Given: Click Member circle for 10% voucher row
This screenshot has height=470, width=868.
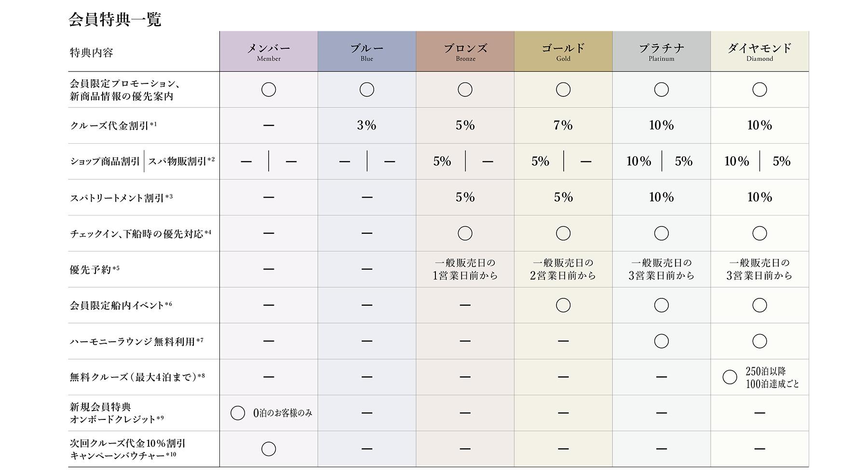Looking at the screenshot, I should coord(269,449).
